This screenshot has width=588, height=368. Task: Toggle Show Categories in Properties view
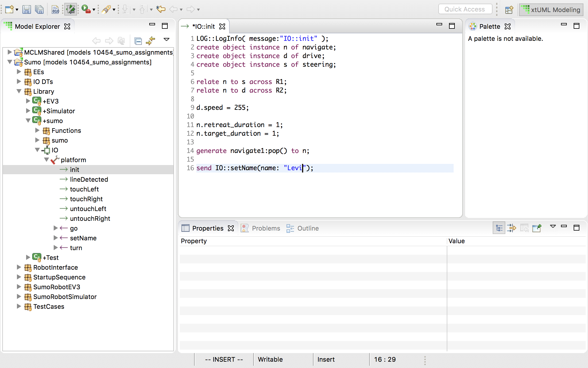[499, 228]
